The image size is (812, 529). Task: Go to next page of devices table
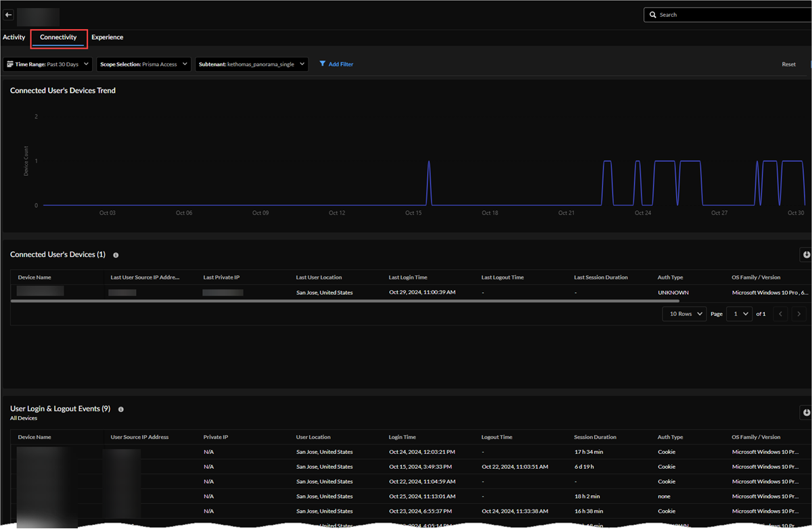(798, 314)
